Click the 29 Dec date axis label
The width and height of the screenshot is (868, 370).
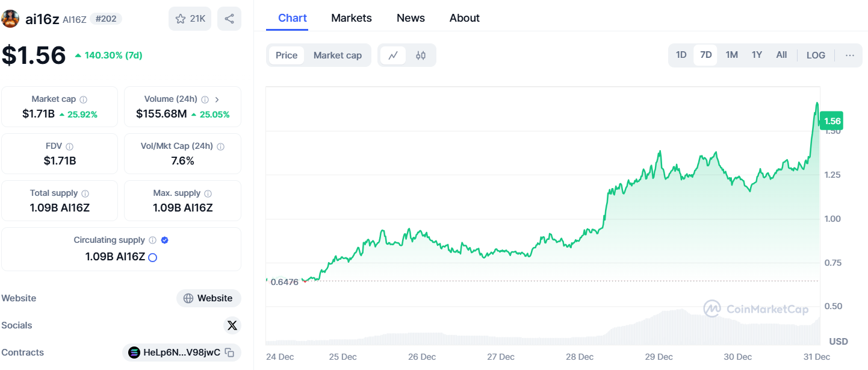tap(659, 357)
